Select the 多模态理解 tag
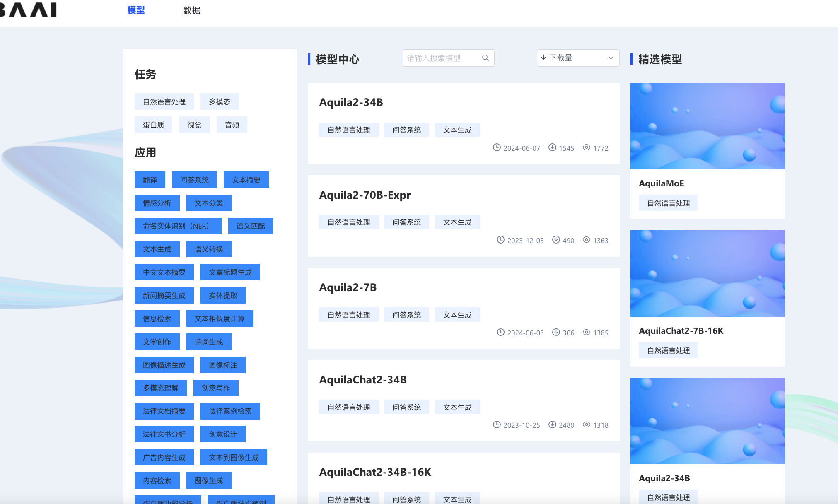This screenshot has width=838, height=504. tap(161, 388)
